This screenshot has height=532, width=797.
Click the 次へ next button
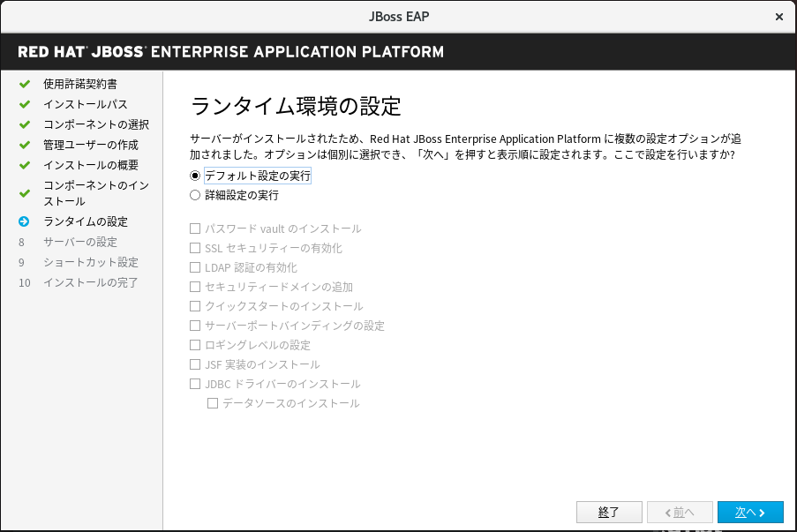(x=750, y=513)
